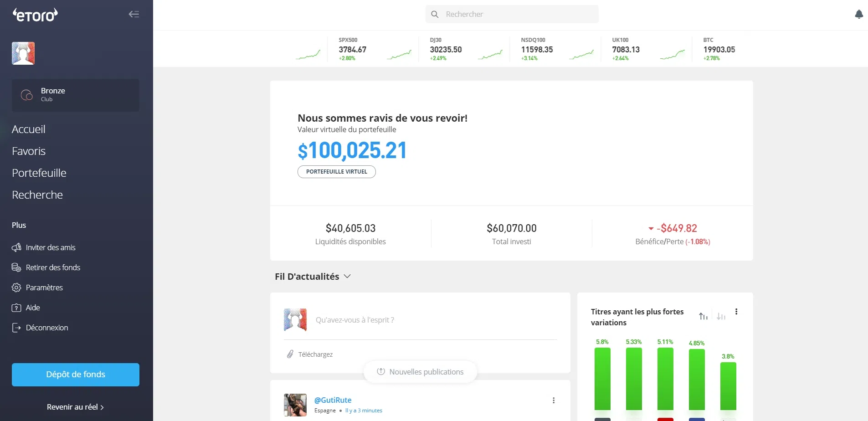
Task: Select Inviter des amis
Action: (51, 247)
